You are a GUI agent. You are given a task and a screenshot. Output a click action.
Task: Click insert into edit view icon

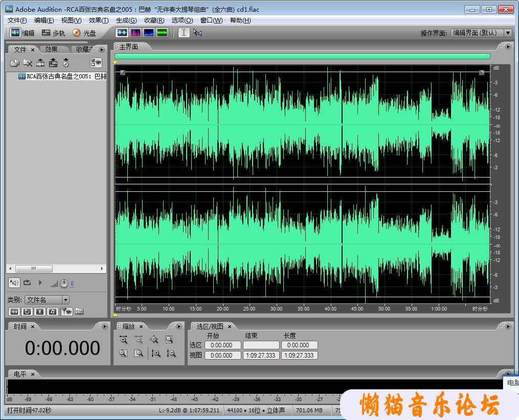40,62
